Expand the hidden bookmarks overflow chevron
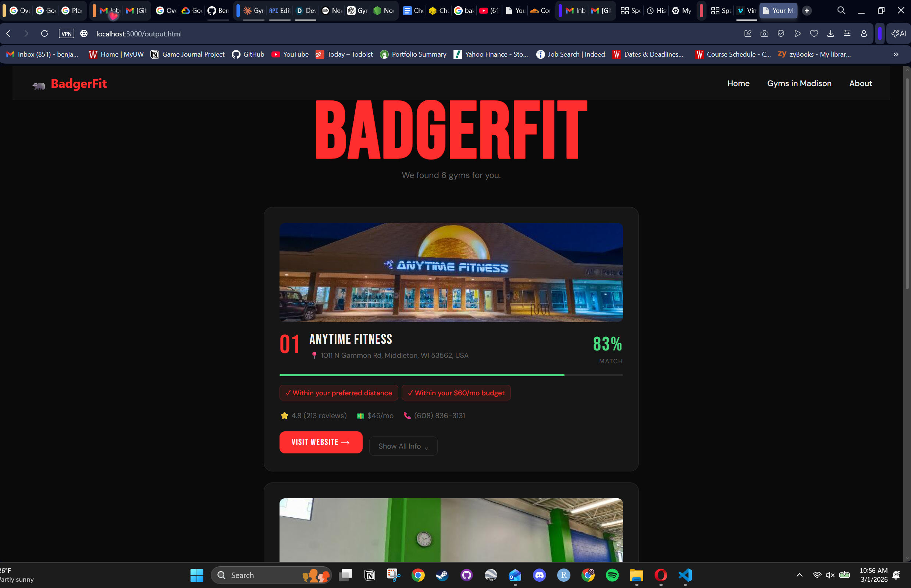This screenshot has height=588, width=911. coord(896,54)
